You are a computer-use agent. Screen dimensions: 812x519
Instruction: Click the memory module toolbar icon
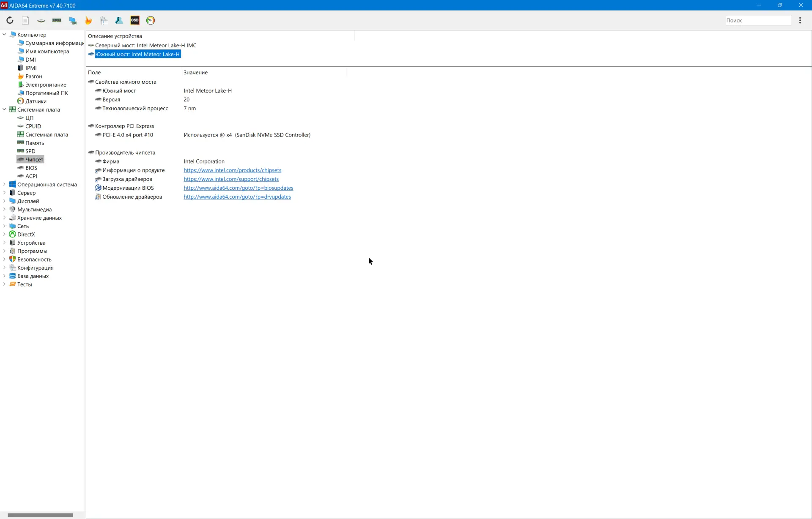pyautogui.click(x=57, y=20)
